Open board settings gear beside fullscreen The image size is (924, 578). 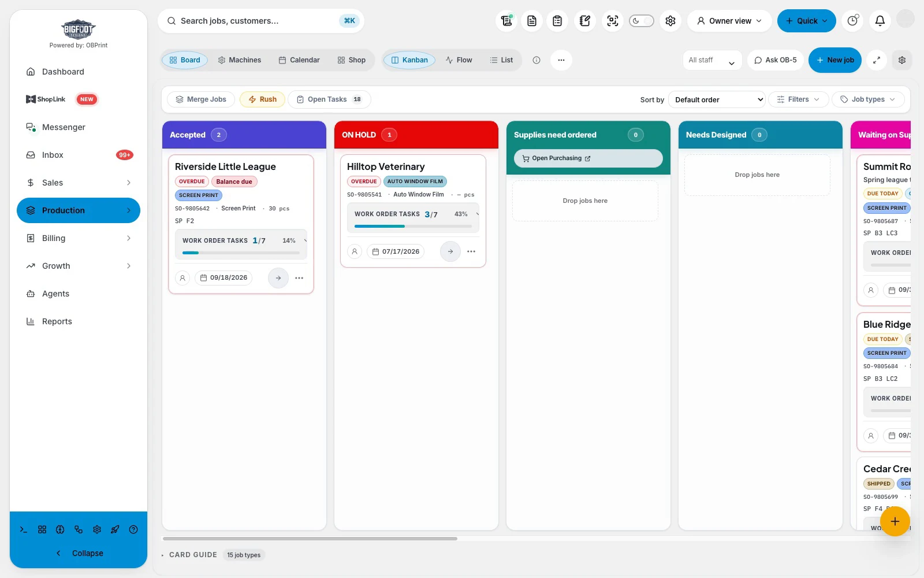tap(902, 60)
